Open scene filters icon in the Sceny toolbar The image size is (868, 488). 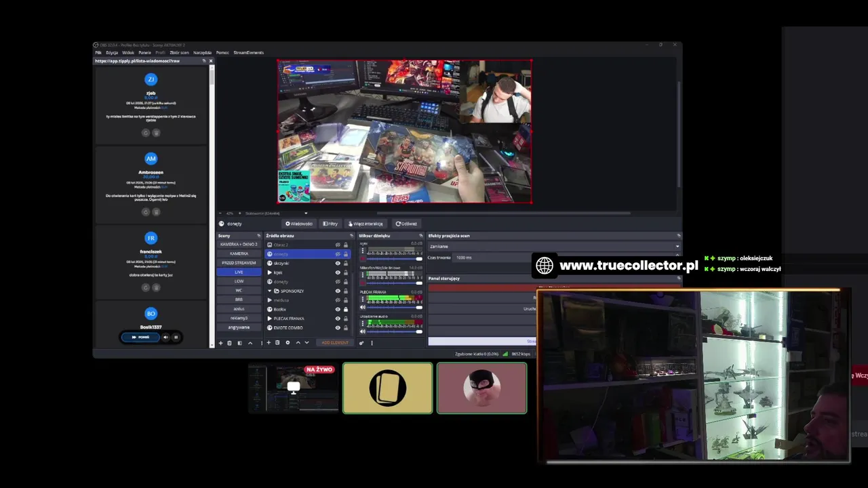239,343
